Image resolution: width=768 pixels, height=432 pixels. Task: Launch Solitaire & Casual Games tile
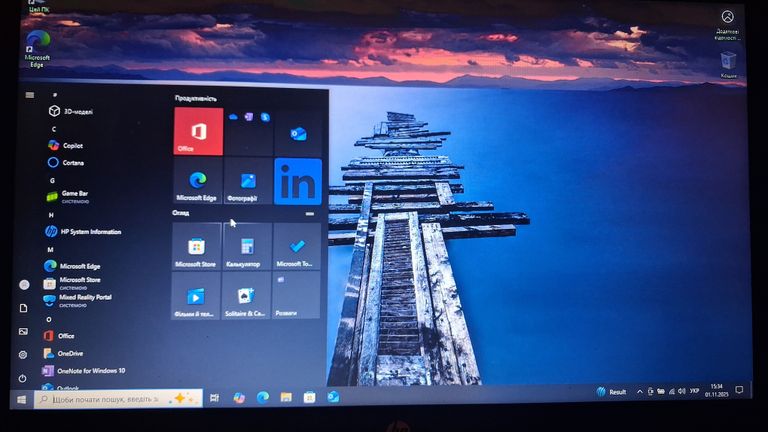pyautogui.click(x=246, y=297)
